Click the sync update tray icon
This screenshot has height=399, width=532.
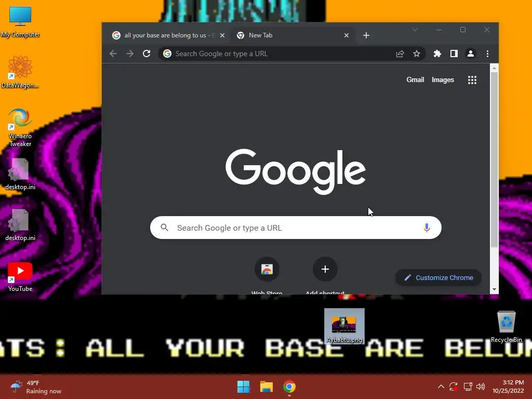(x=454, y=387)
